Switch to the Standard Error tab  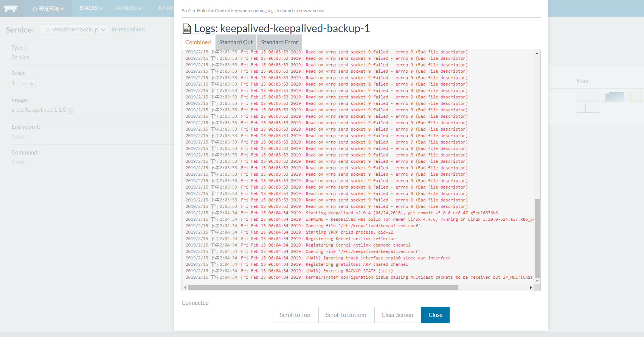click(279, 42)
